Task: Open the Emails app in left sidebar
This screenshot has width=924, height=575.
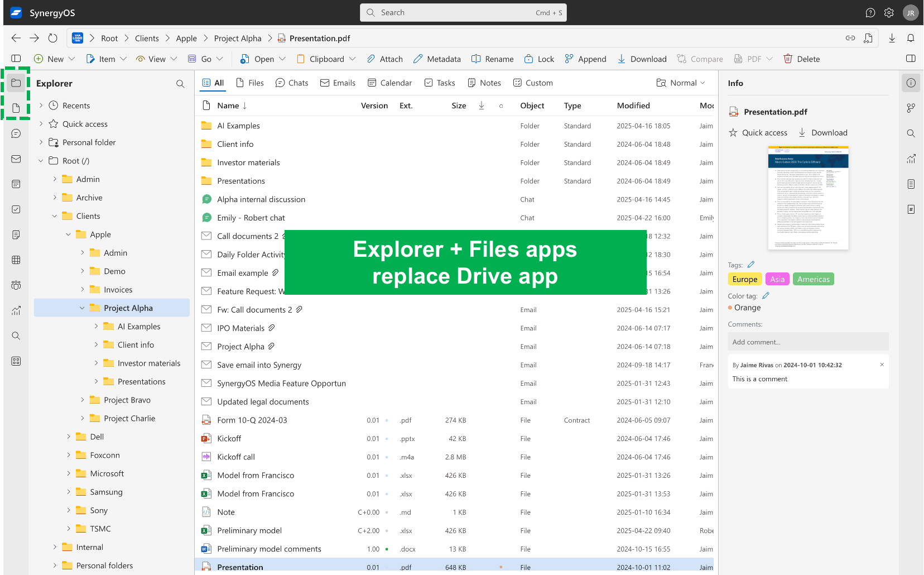Action: [x=16, y=159]
